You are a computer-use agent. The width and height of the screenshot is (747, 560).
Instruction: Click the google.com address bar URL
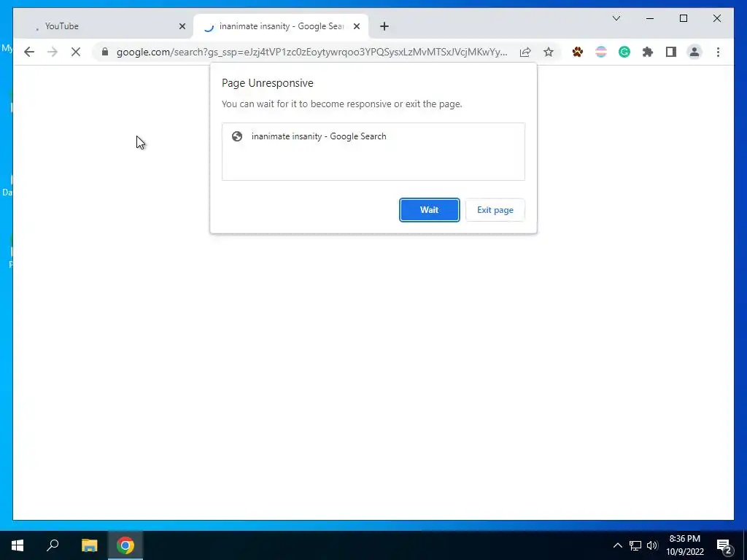[312, 52]
